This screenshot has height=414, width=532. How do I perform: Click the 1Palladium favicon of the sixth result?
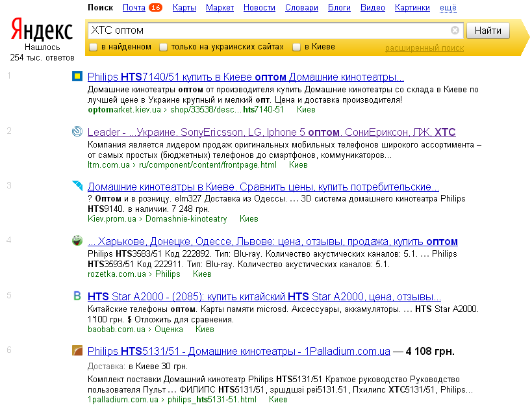tap(77, 351)
